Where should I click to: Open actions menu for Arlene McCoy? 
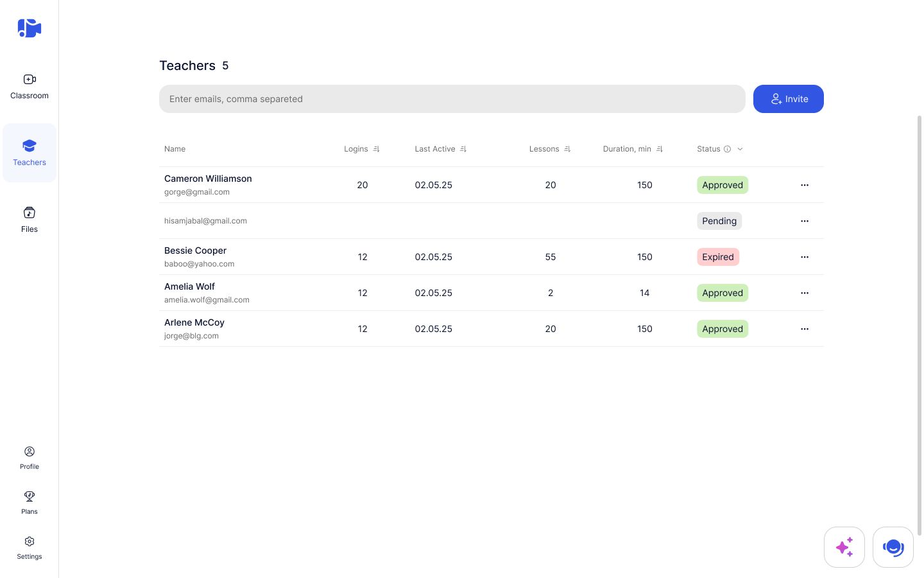pos(805,329)
